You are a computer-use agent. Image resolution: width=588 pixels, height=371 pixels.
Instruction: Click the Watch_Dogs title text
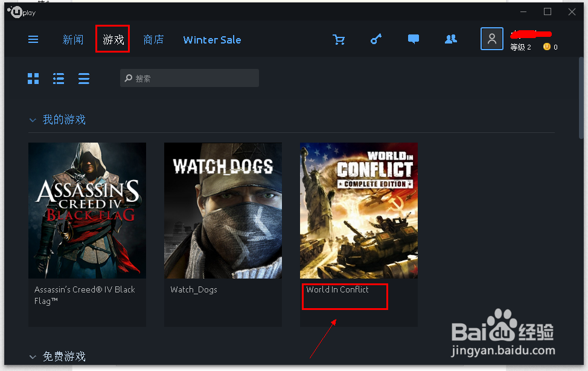pyautogui.click(x=194, y=289)
